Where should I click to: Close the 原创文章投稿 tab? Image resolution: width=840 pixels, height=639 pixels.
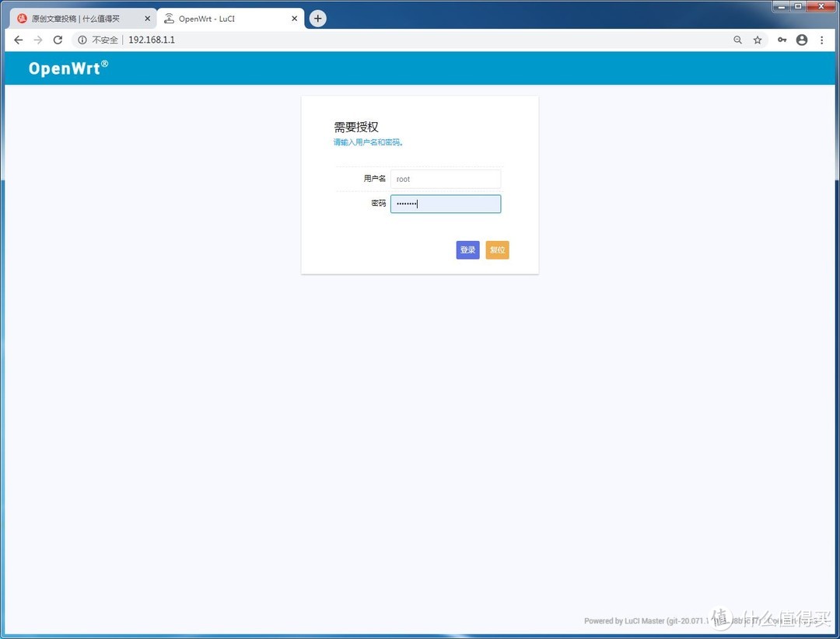coord(147,19)
